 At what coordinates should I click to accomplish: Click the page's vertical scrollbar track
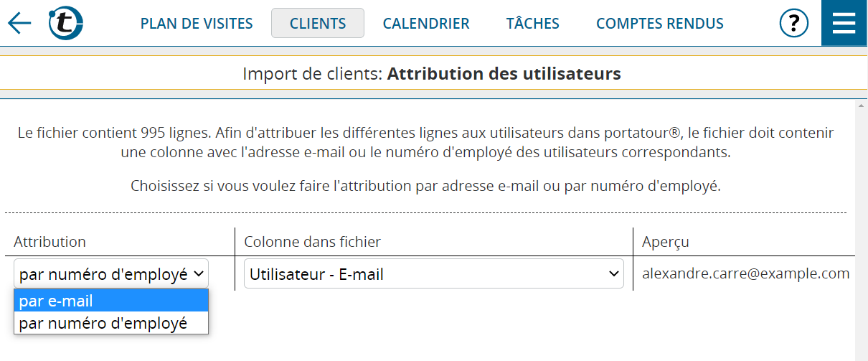pyautogui.click(x=862, y=237)
